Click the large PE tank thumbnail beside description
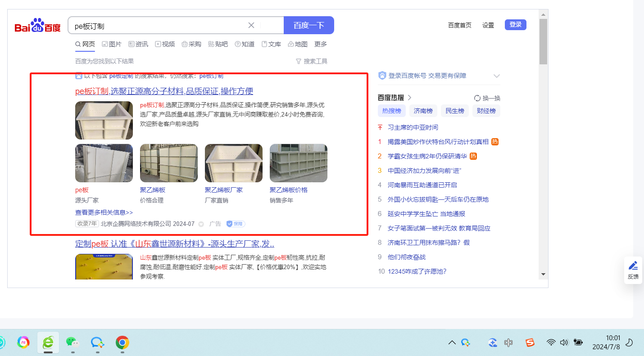The height and width of the screenshot is (356, 644). (x=104, y=121)
